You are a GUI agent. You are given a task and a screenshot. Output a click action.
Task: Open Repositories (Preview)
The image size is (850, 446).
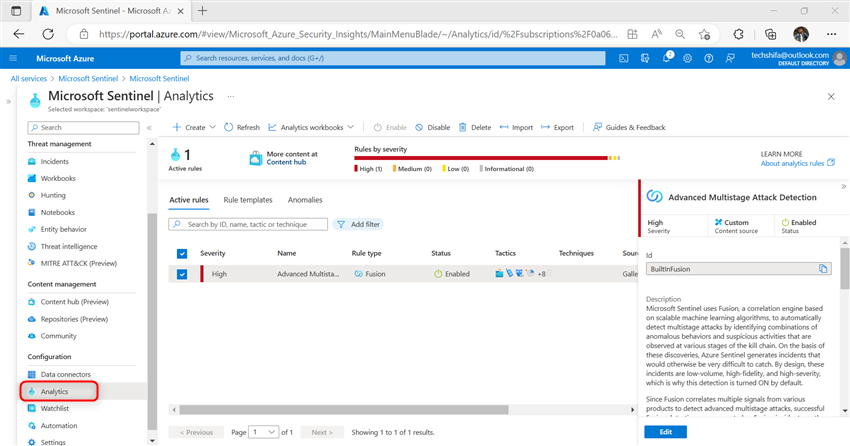[74, 319]
